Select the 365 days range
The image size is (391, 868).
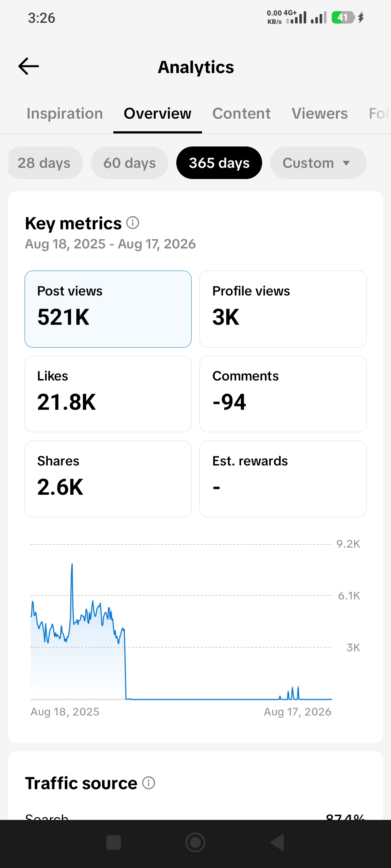(219, 163)
